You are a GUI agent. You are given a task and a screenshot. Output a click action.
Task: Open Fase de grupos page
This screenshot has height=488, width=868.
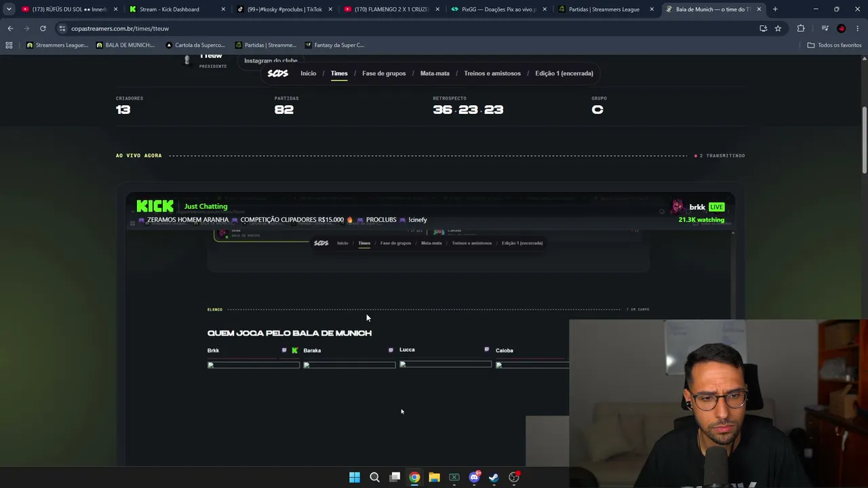coord(384,73)
